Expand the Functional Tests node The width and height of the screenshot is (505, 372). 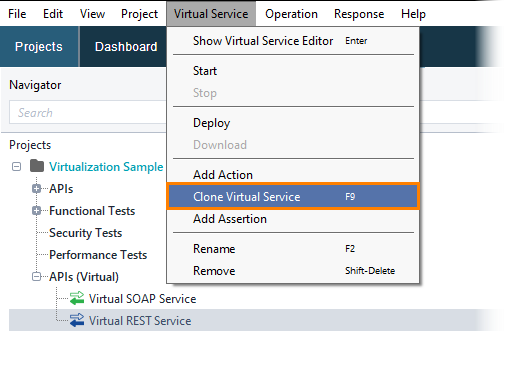pos(36,211)
